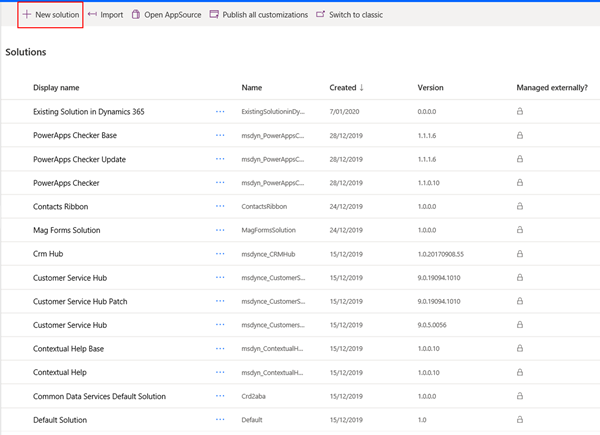Sort by the Display name column header
Viewport: 600px width, 435px height.
(x=56, y=88)
